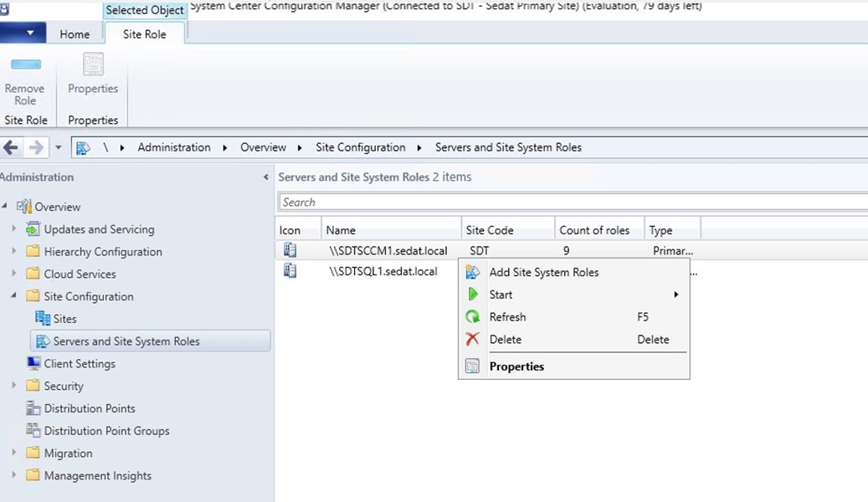
Task: Select the Site Role ribbon tab
Action: 145,34
